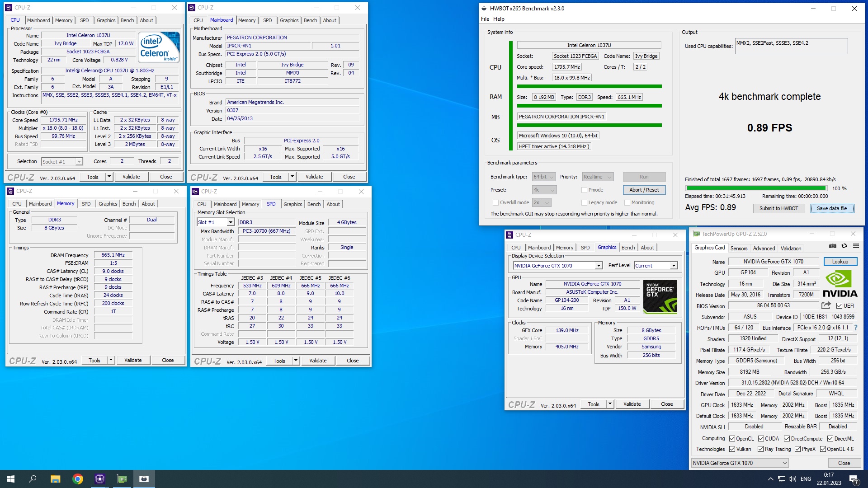
Task: Take a GPU-Z screenshot with camera icon
Action: pyautogui.click(x=832, y=246)
